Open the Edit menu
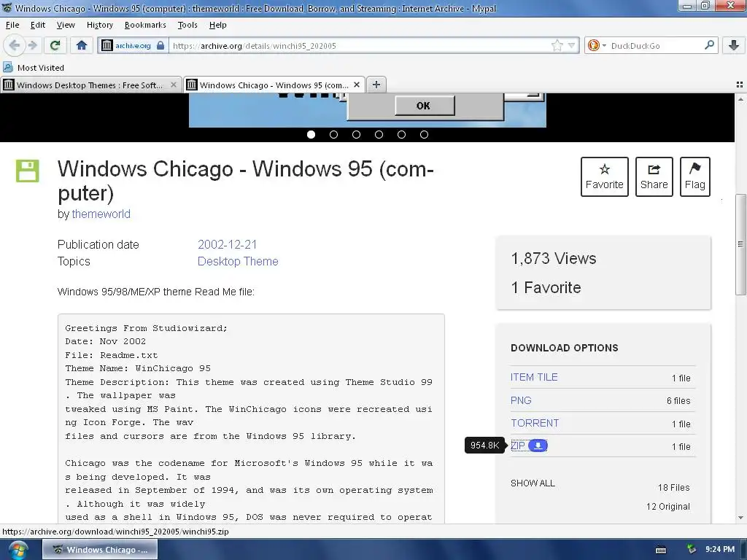The image size is (747, 560). coord(38,25)
